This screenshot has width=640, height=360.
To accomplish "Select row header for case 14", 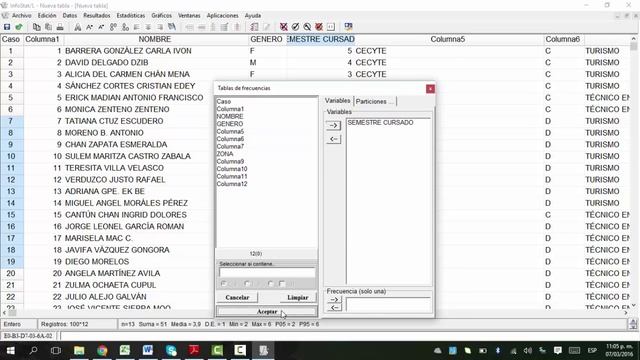I will click(x=11, y=203).
